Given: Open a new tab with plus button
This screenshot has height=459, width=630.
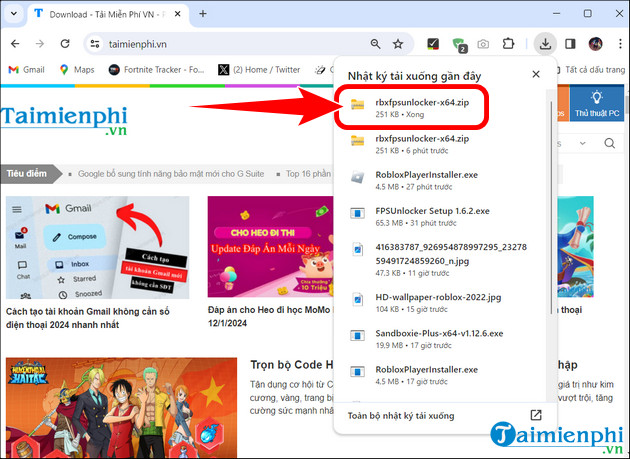Looking at the screenshot, I should [203, 14].
